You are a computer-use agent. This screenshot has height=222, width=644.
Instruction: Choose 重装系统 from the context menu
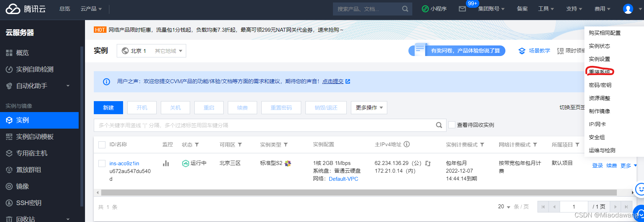599,72
